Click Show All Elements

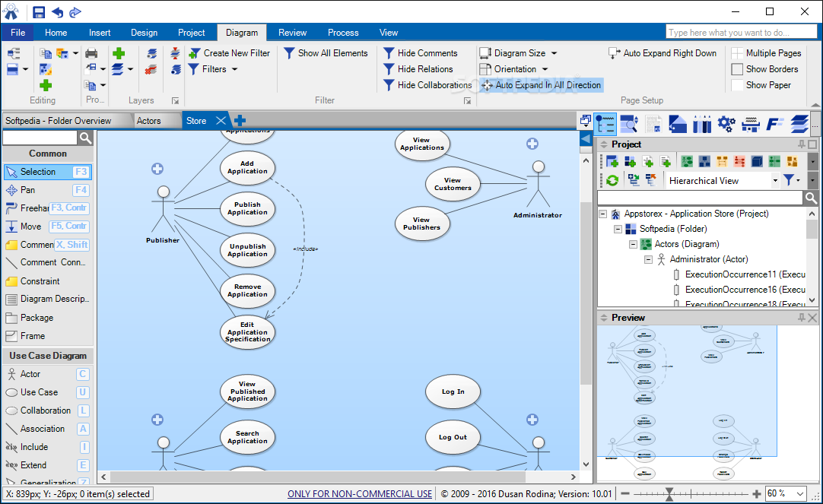click(326, 53)
